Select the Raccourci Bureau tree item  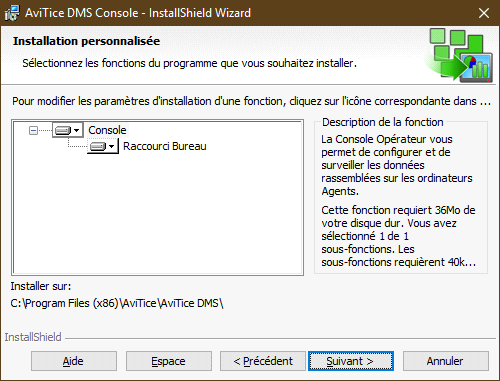pos(165,146)
